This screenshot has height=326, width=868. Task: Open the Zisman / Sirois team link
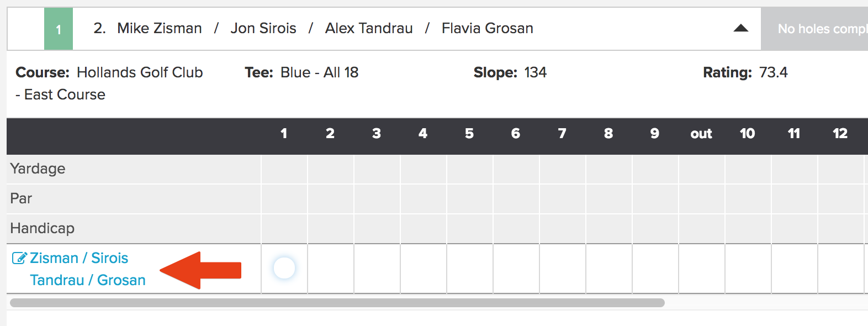coord(79,258)
